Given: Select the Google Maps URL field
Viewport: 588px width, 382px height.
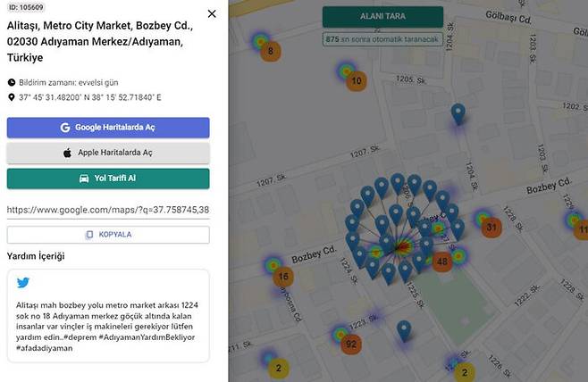Looking at the screenshot, I should click(108, 210).
